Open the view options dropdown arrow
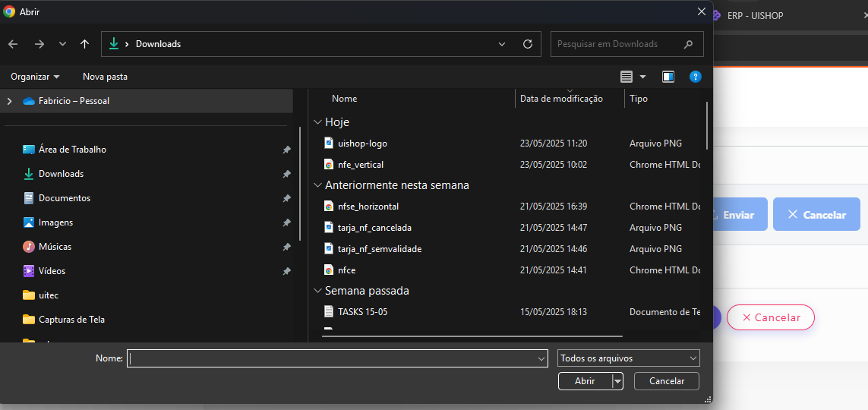The height and width of the screenshot is (410, 868). coord(642,77)
